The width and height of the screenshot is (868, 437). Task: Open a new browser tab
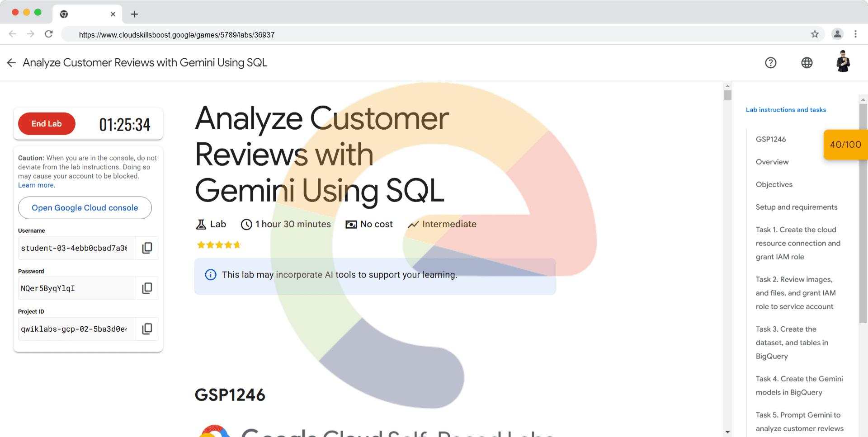click(134, 14)
